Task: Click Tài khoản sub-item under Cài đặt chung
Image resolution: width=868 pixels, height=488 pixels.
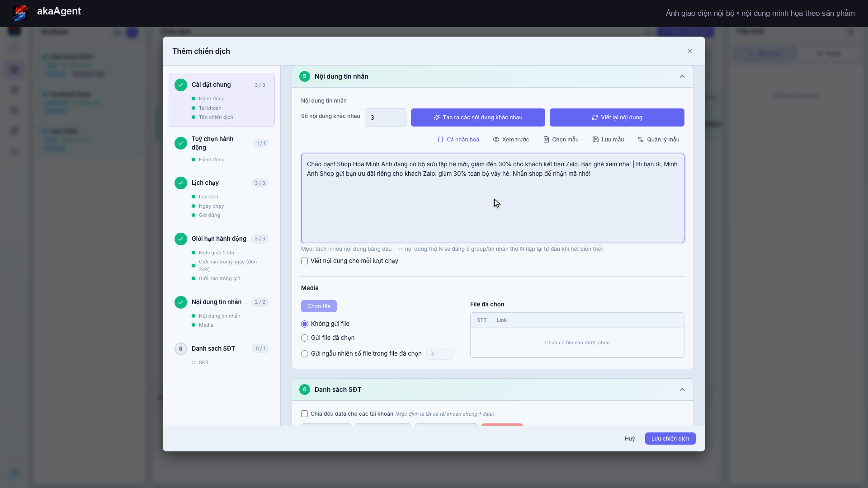Action: coord(210,108)
